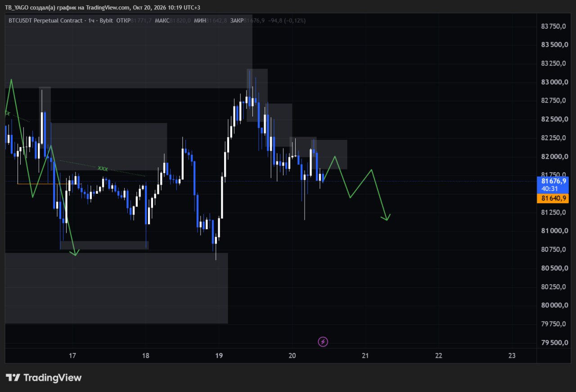Click the 81250,0 price axis label

(x=553, y=212)
